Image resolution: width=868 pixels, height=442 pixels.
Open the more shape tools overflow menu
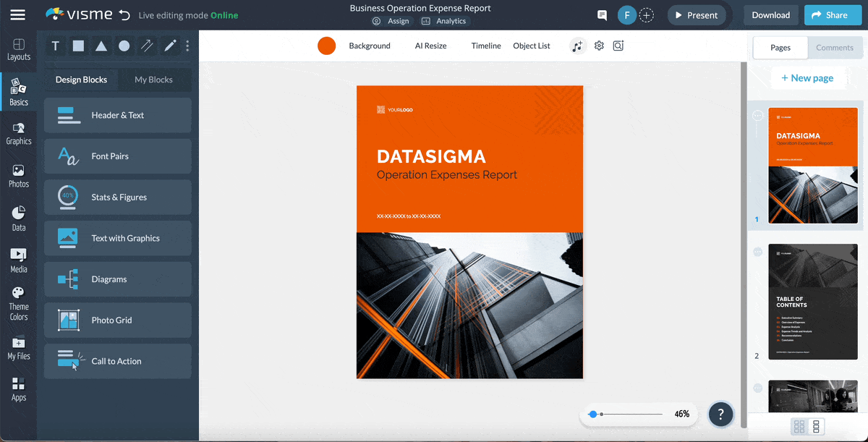tap(187, 46)
